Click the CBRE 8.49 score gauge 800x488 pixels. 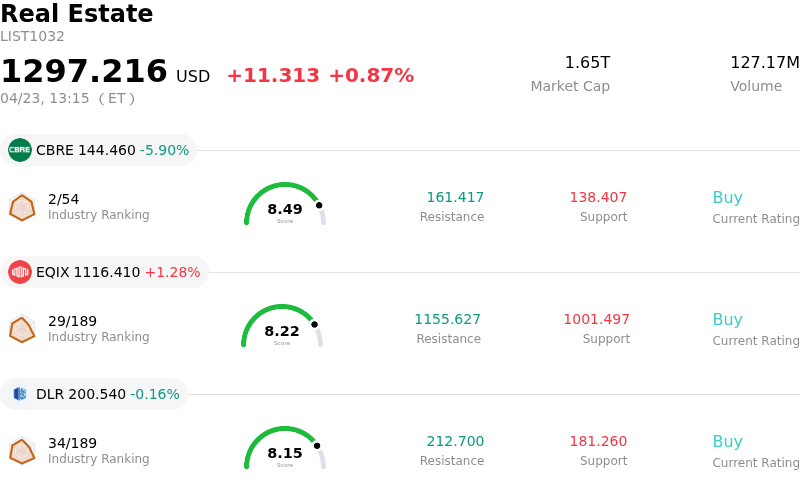point(285,205)
